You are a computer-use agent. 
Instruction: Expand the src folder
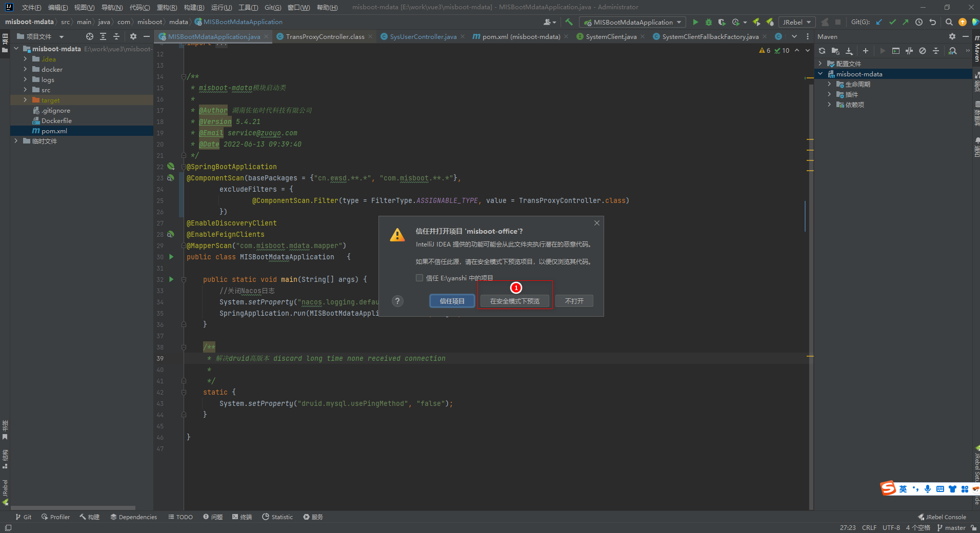25,90
